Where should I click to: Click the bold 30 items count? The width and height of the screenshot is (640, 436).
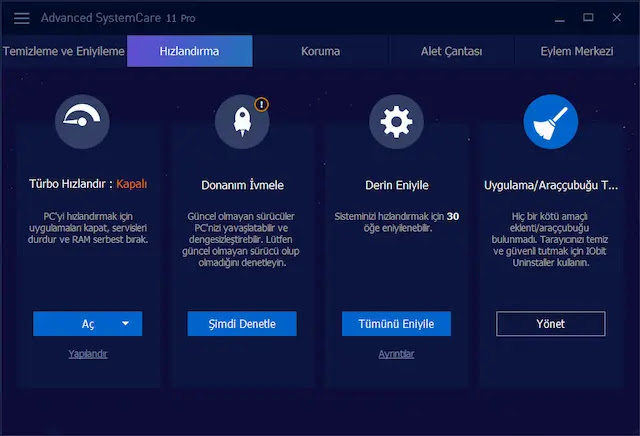(453, 216)
